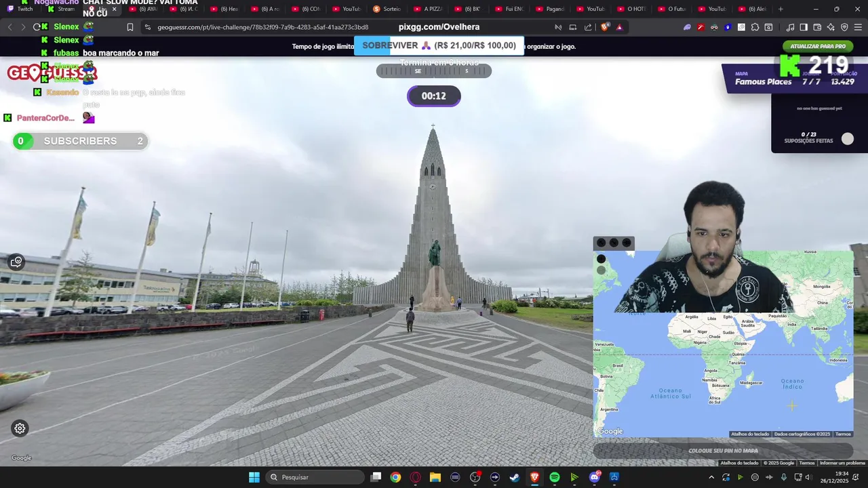Open the share icon in address bar
Image resolution: width=868 pixels, height=488 pixels.
588,27
